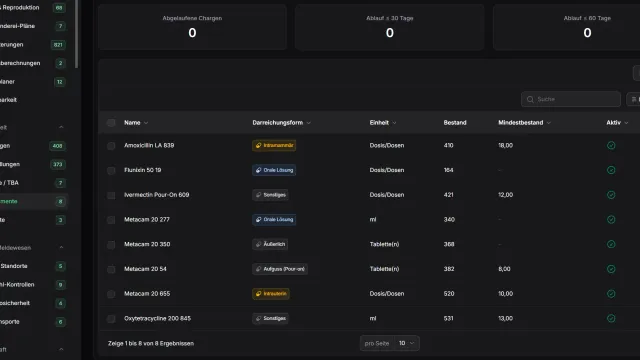640x360 pixels.
Task: Click the Orale Lösung badge on Metacam 20 277
Action: coord(274,220)
